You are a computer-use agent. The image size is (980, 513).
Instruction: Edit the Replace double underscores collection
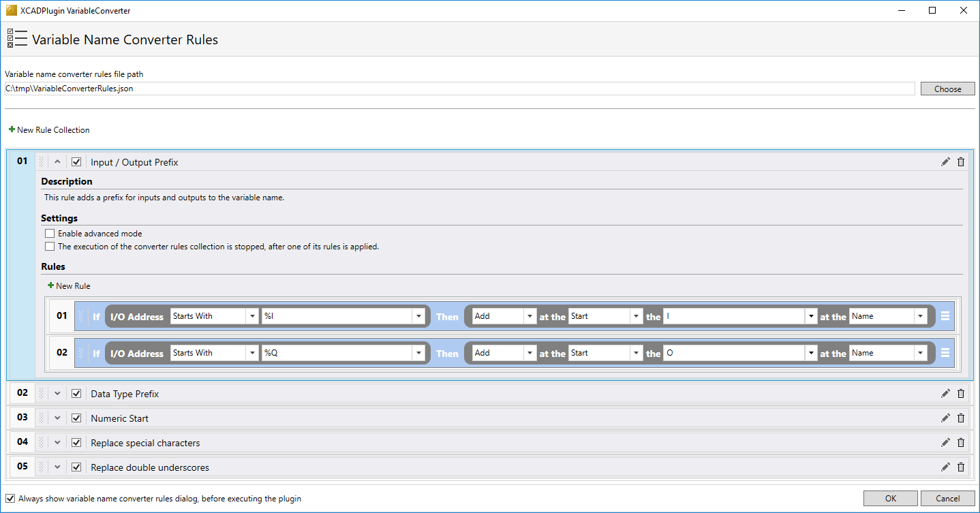pos(945,467)
